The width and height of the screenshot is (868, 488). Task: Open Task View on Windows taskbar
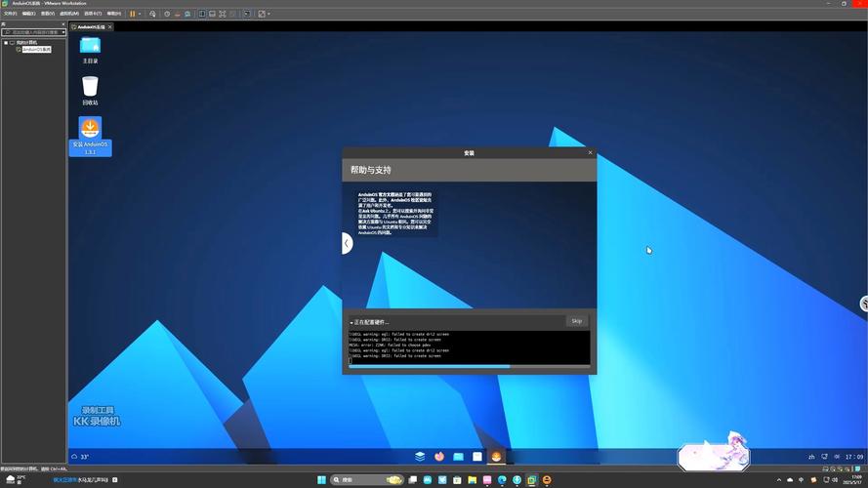tap(412, 479)
